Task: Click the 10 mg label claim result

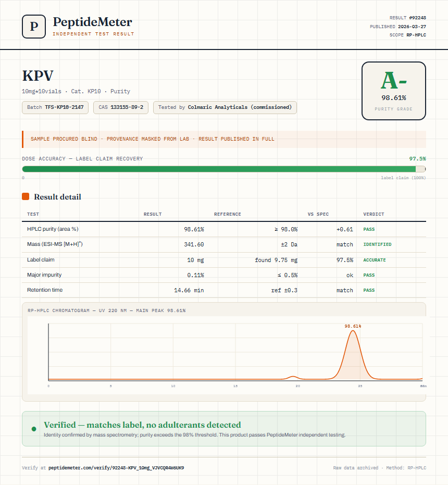Action: click(x=195, y=260)
